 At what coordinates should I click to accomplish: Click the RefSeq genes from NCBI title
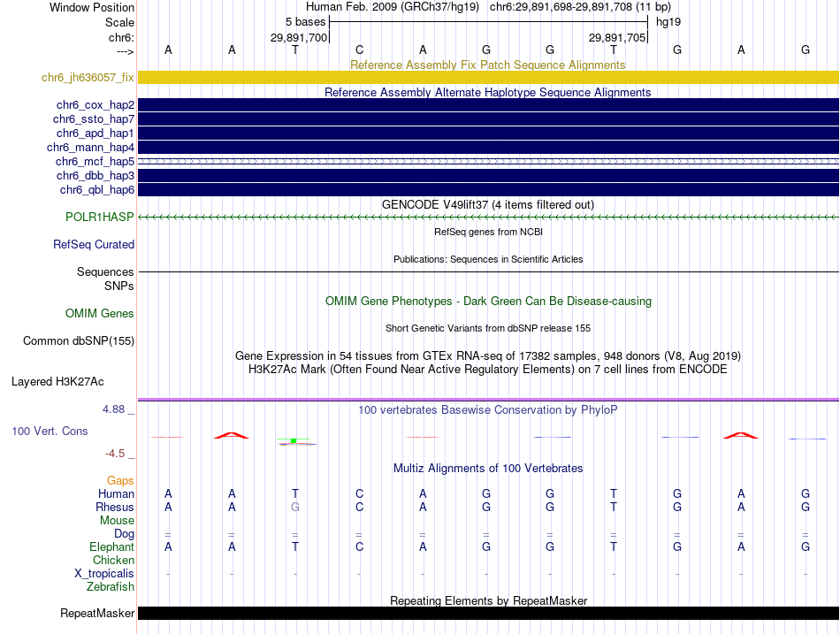[x=488, y=232]
